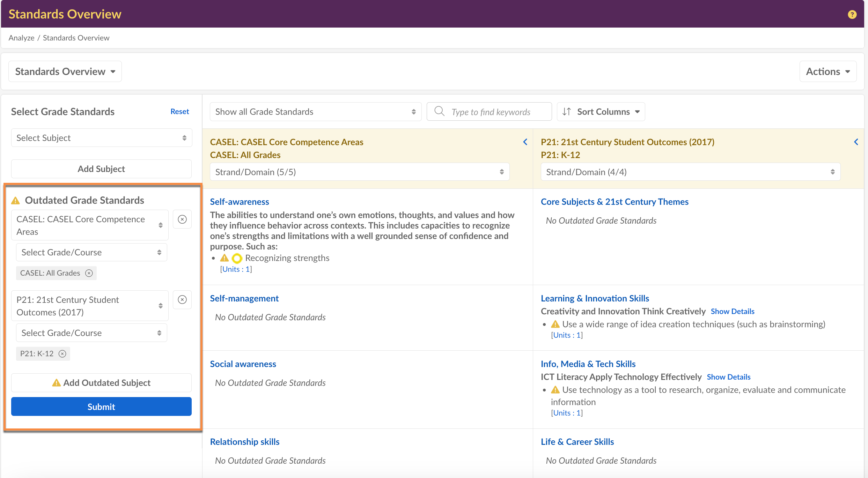868x478 pixels.
Task: Collapse the P21 column with its chevron
Action: (x=856, y=142)
